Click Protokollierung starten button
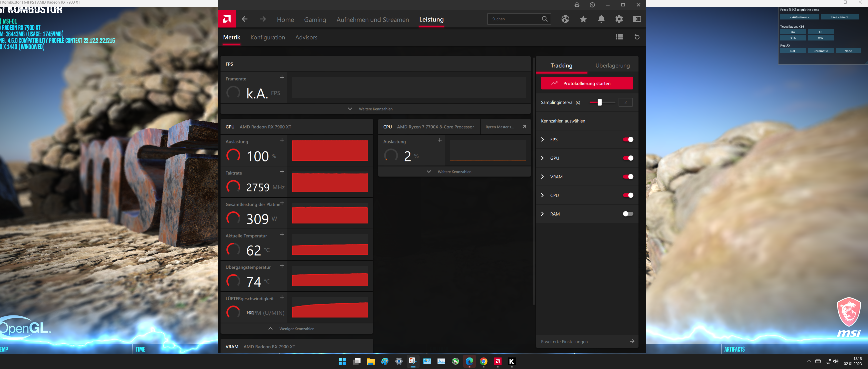868x369 pixels. pos(587,84)
